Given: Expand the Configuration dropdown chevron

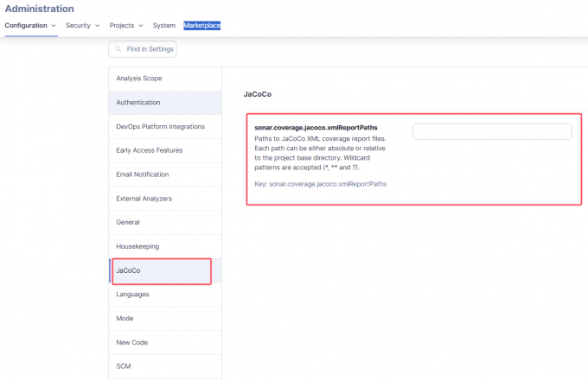Looking at the screenshot, I should pyautogui.click(x=54, y=25).
